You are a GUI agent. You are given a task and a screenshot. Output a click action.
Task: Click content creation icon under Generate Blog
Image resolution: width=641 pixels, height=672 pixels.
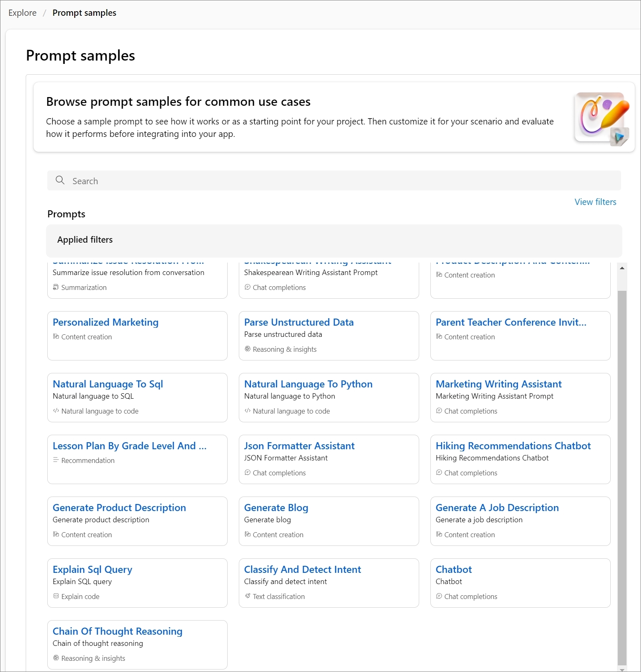click(x=248, y=534)
